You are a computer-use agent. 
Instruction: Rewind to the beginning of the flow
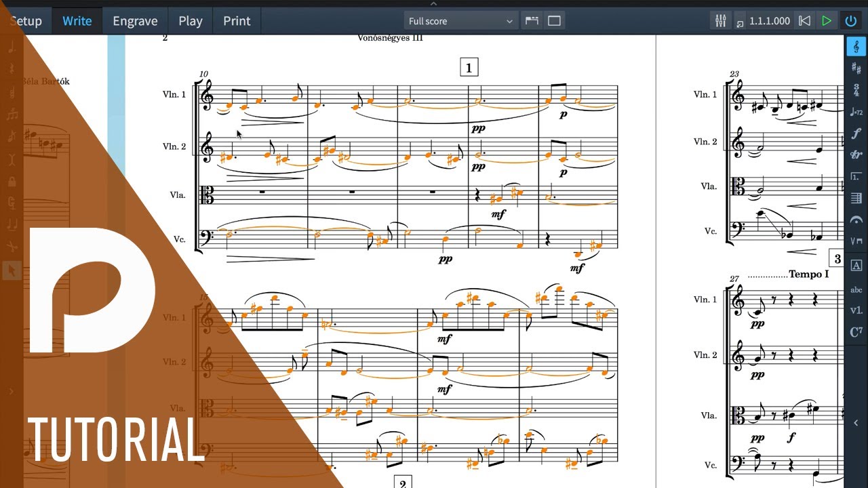click(x=804, y=21)
